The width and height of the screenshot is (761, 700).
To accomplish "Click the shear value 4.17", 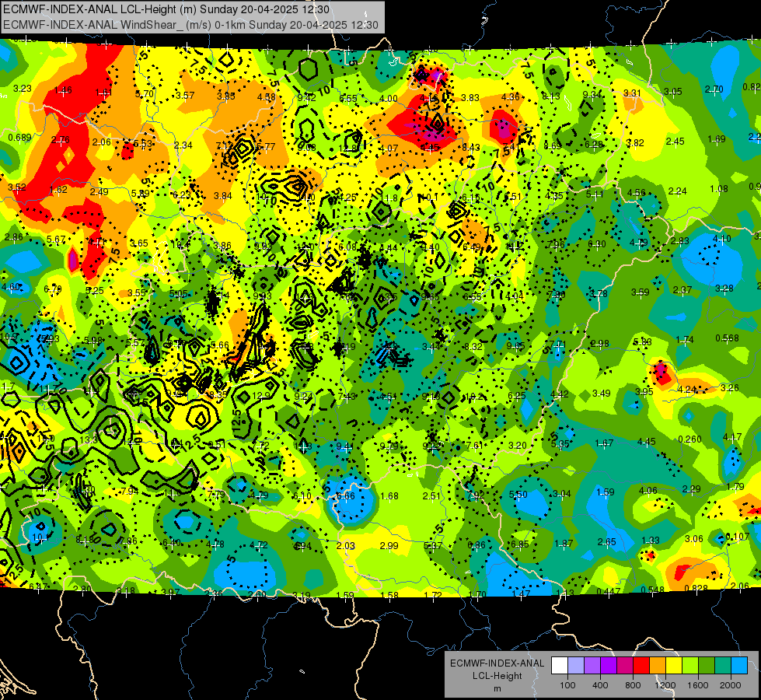I will pyautogui.click(x=732, y=437).
